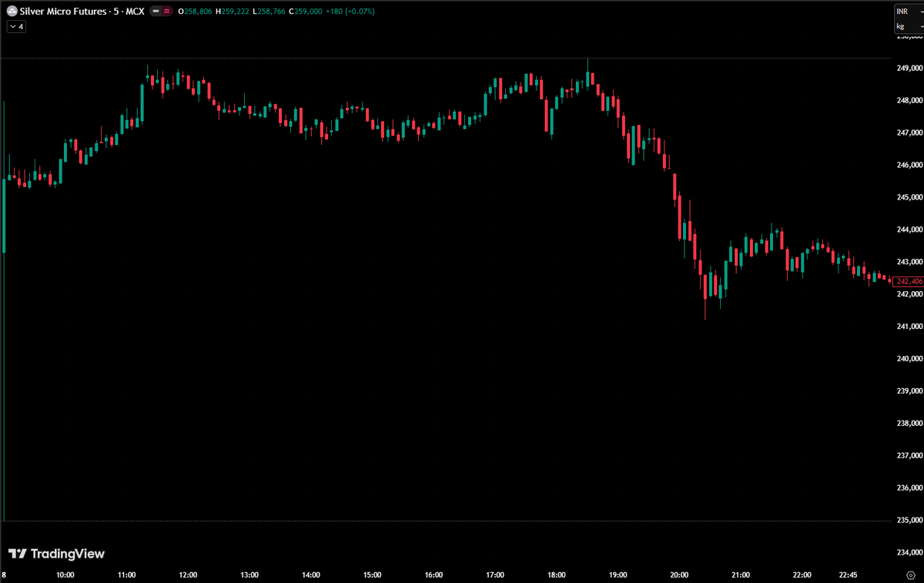
Task: Click the 241,000 price axis label
Action: [909, 327]
